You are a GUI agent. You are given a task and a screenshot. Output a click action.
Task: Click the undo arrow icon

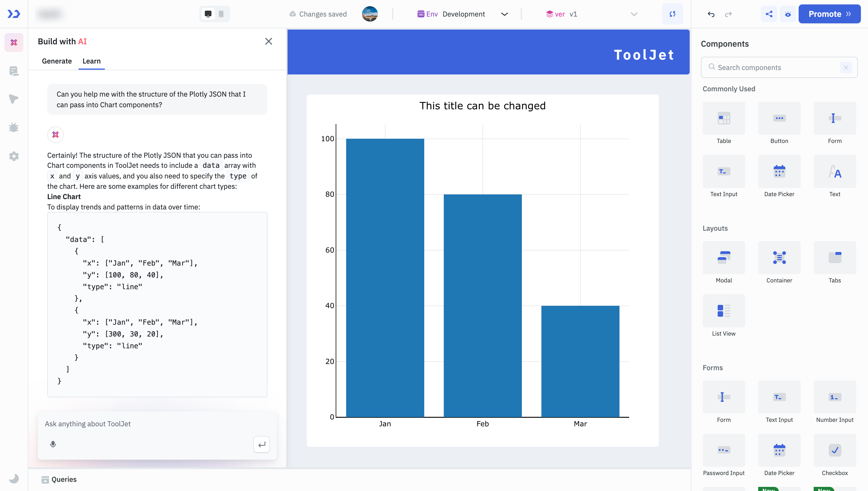(711, 14)
